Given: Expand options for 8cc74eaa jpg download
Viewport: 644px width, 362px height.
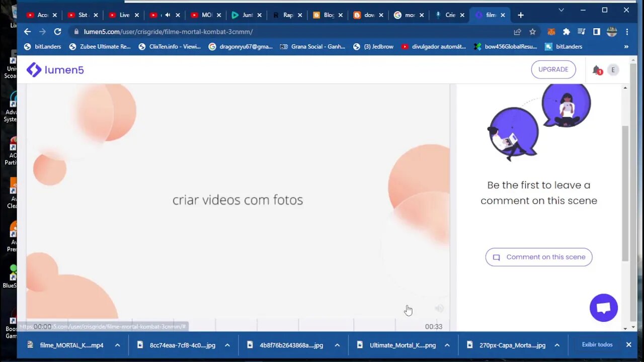Looking at the screenshot, I should click(227, 345).
